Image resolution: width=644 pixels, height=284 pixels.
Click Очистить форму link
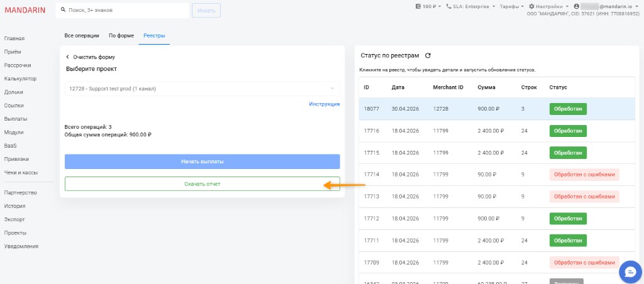pyautogui.click(x=94, y=57)
